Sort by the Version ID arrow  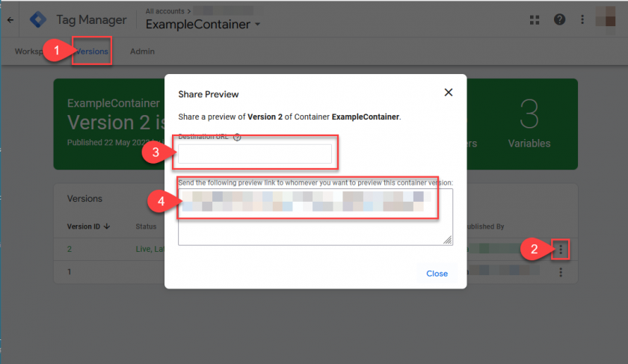pyautogui.click(x=106, y=226)
